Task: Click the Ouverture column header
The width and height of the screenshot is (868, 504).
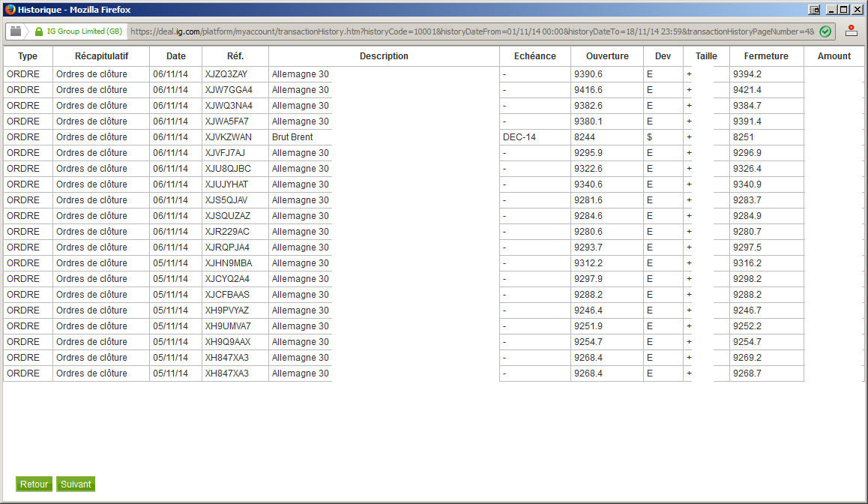Action: (x=607, y=56)
